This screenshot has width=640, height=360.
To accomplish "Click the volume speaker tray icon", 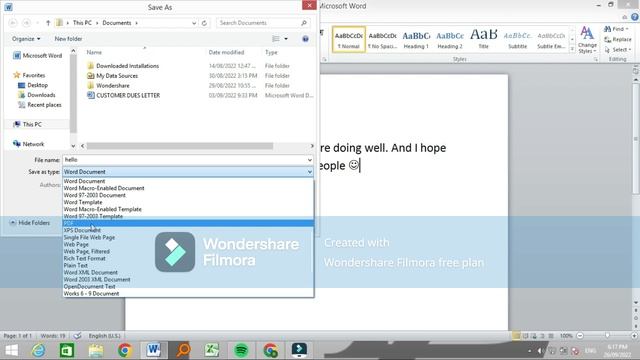I will click(x=540, y=351).
